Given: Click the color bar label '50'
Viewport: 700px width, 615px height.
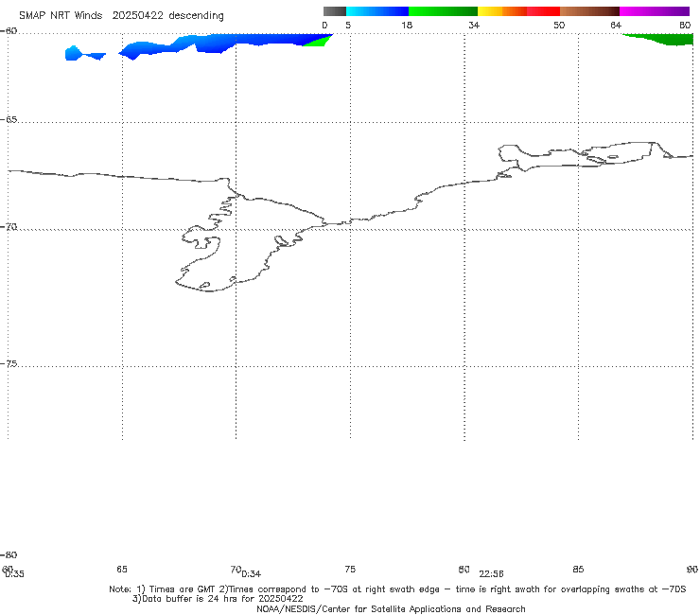Looking at the screenshot, I should [559, 25].
